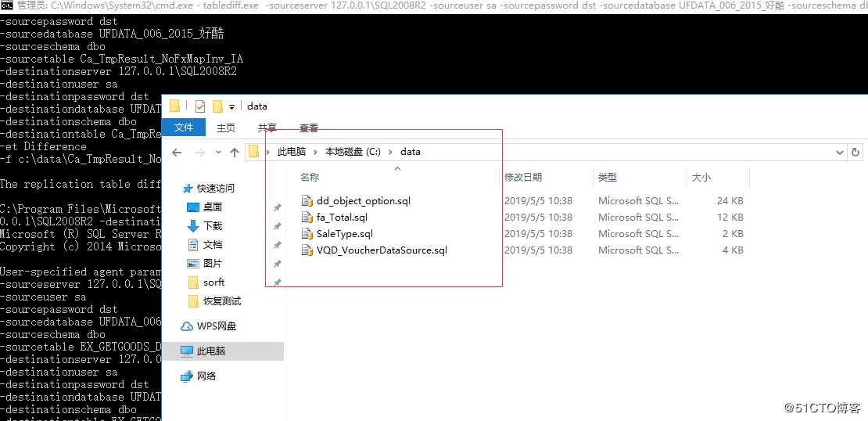Sort files by 大小 column
868x421 pixels.
click(701, 178)
